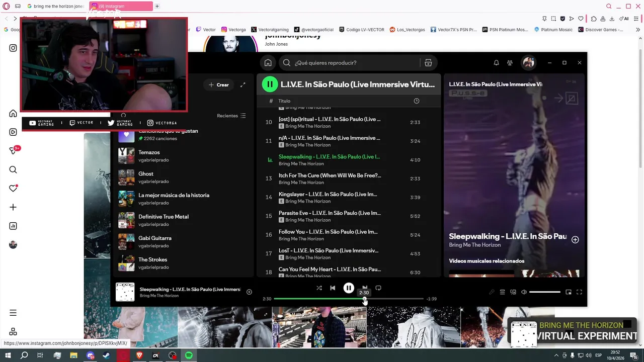This screenshot has height=362, width=644.
Task: Play the Kingslayer track row
Action: click(349, 198)
